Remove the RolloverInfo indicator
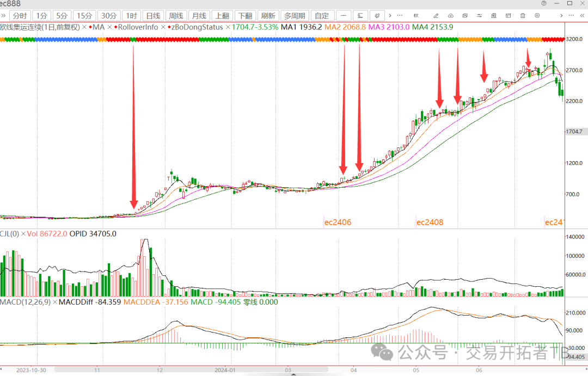The image size is (588, 376). (x=163, y=27)
